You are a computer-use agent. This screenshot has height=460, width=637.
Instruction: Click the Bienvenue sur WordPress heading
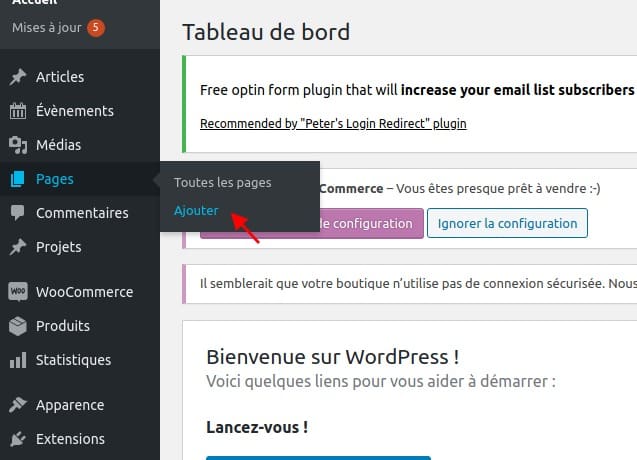(333, 357)
